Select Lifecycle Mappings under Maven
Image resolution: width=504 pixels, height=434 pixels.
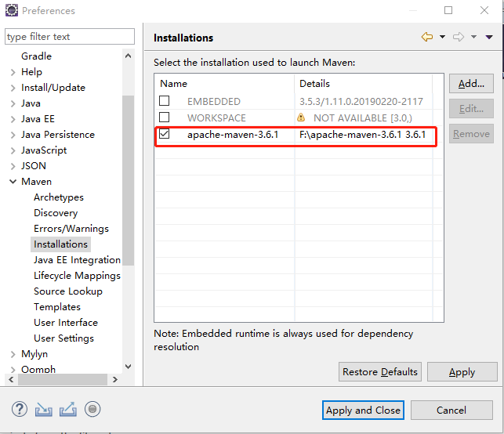click(77, 276)
